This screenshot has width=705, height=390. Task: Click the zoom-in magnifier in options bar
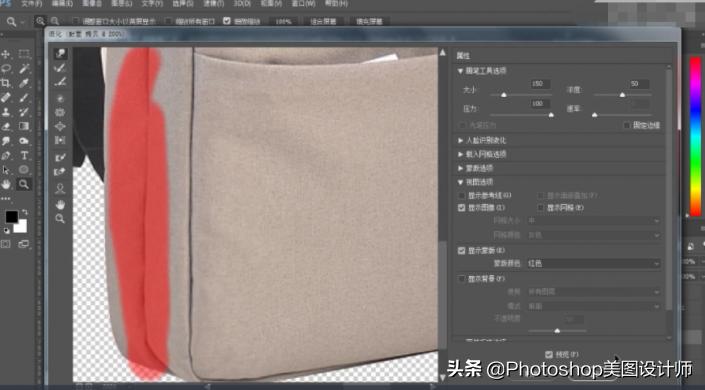[x=40, y=21]
